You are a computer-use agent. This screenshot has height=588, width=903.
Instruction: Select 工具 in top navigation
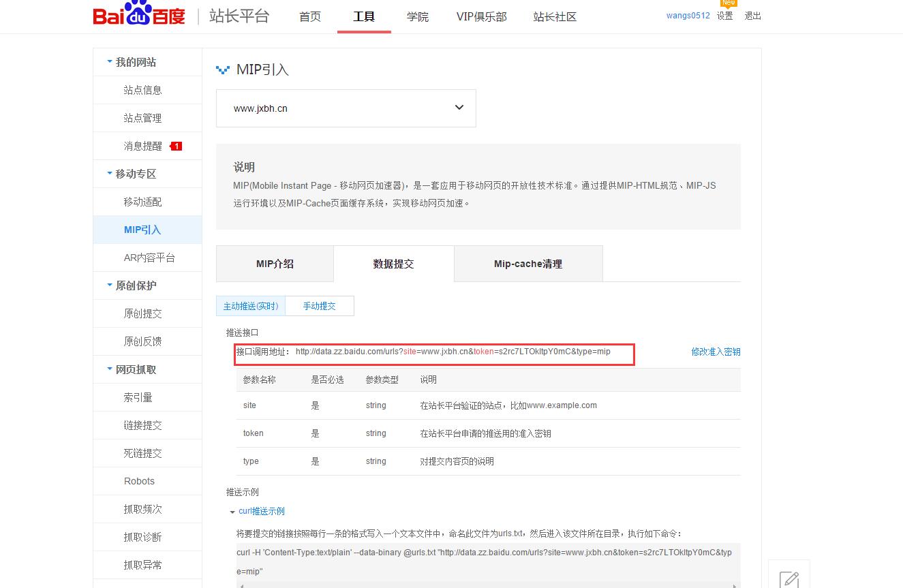[364, 16]
